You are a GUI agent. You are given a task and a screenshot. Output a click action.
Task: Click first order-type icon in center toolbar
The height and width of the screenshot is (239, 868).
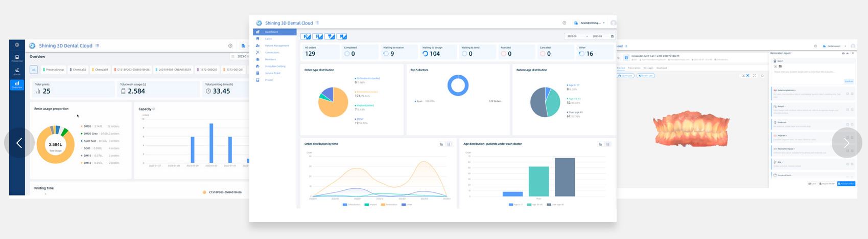pos(306,36)
